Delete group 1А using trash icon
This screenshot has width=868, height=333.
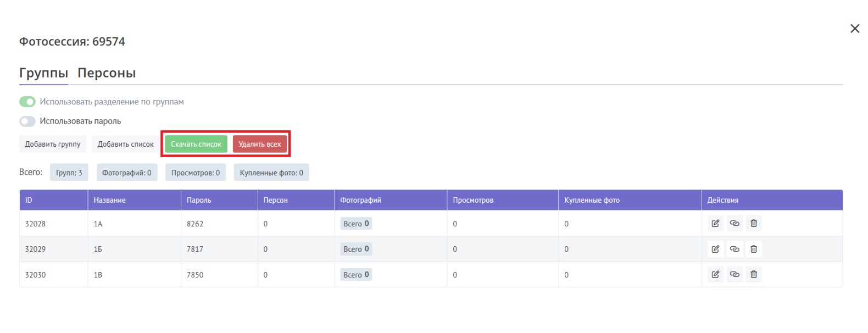point(754,224)
